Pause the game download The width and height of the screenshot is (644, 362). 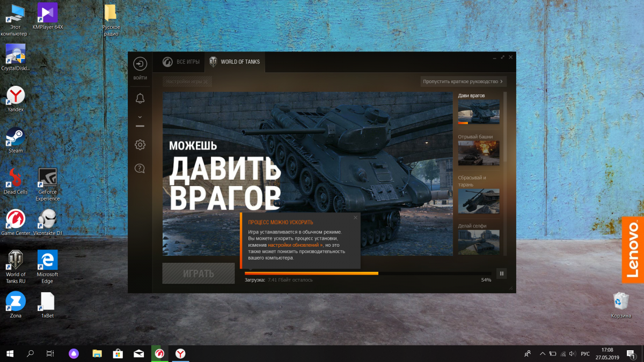501,274
